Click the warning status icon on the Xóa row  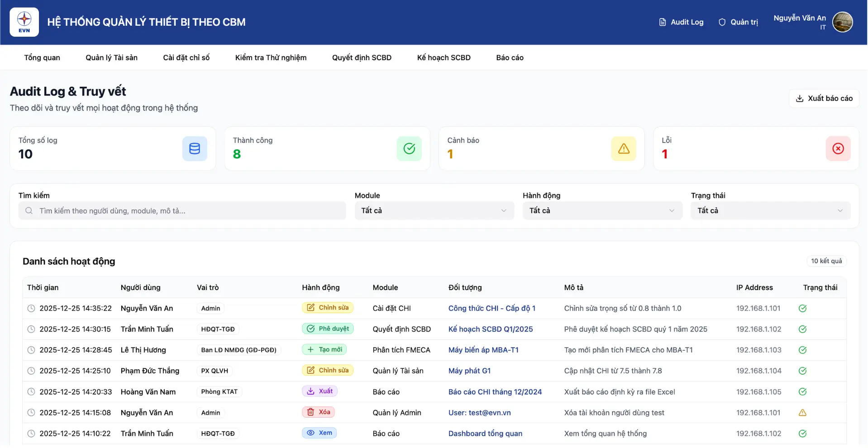pyautogui.click(x=803, y=413)
